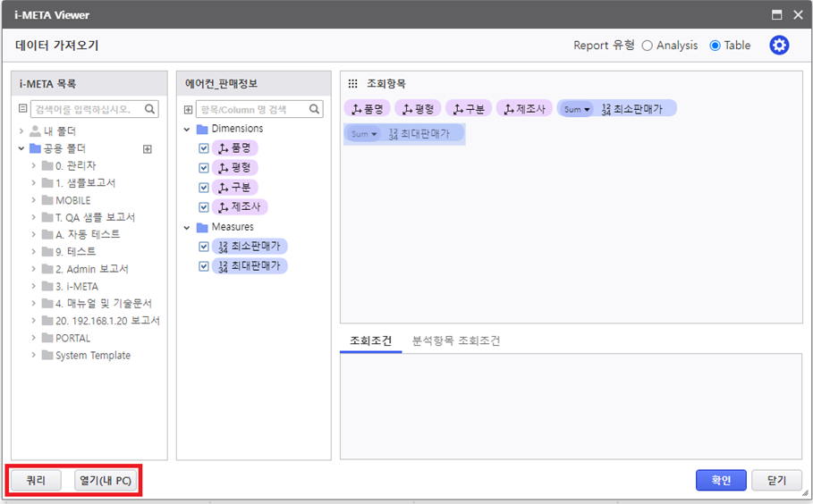
Task: Click the 쿼리 button
Action: [x=36, y=481]
